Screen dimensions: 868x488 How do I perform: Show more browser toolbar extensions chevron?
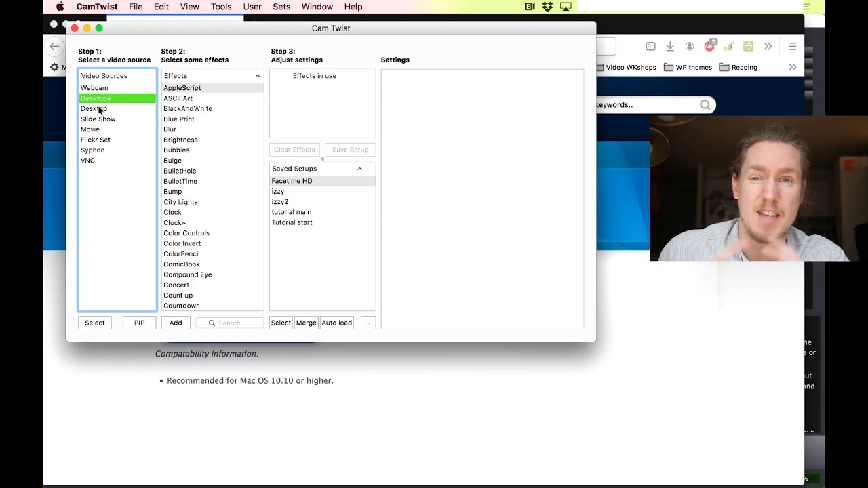click(x=768, y=47)
